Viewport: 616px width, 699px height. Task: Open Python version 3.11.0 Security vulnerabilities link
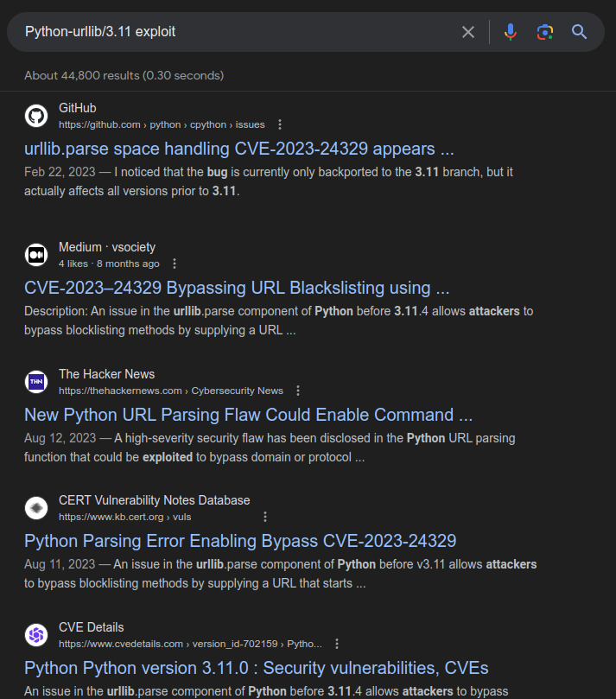(256, 668)
